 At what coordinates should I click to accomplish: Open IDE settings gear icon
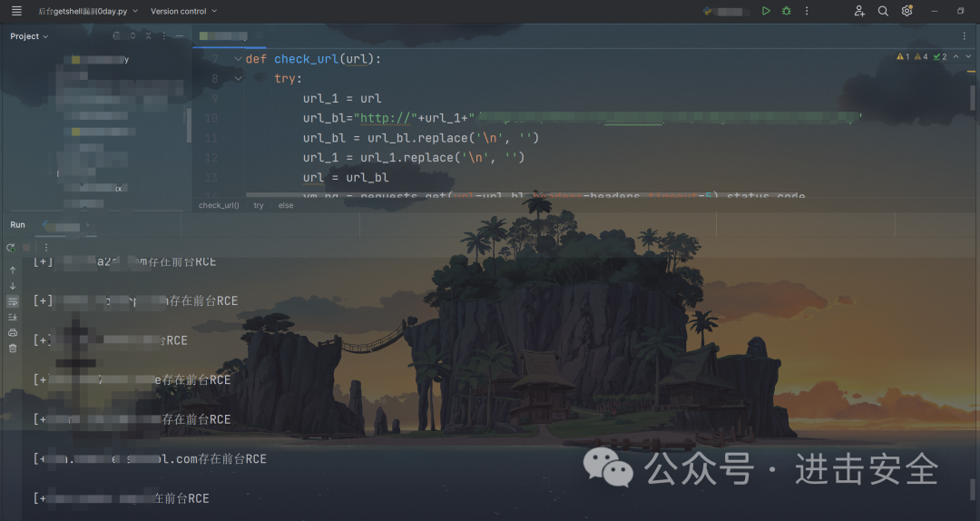[x=906, y=11]
